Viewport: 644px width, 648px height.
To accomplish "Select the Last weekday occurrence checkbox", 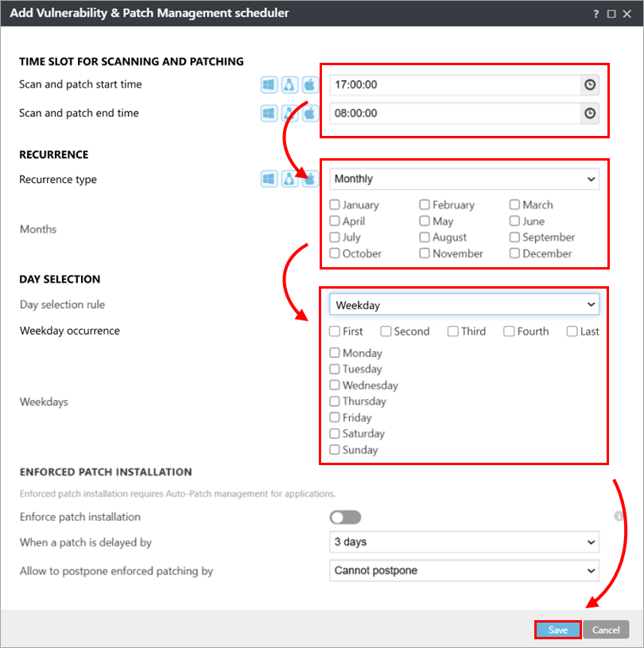I will pos(572,332).
